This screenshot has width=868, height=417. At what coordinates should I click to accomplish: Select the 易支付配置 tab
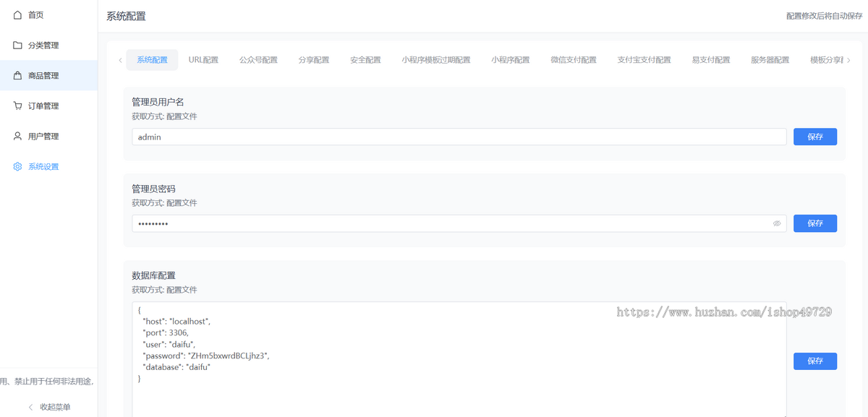(711, 60)
